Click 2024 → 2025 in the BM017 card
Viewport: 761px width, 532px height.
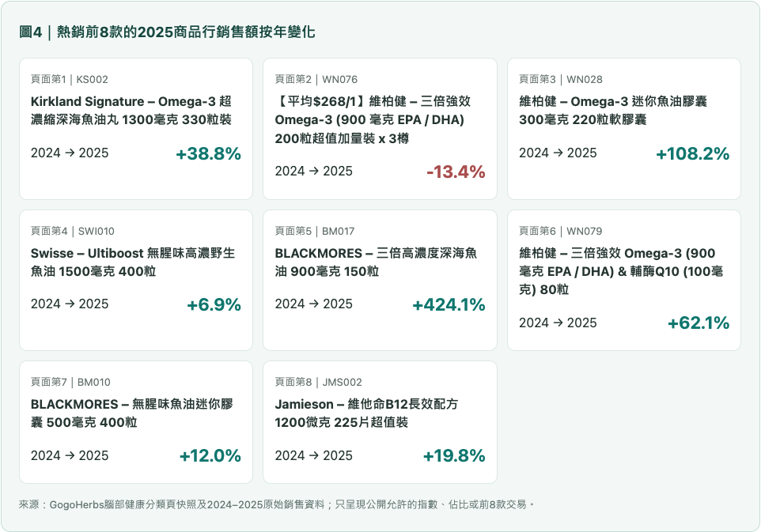[313, 304]
